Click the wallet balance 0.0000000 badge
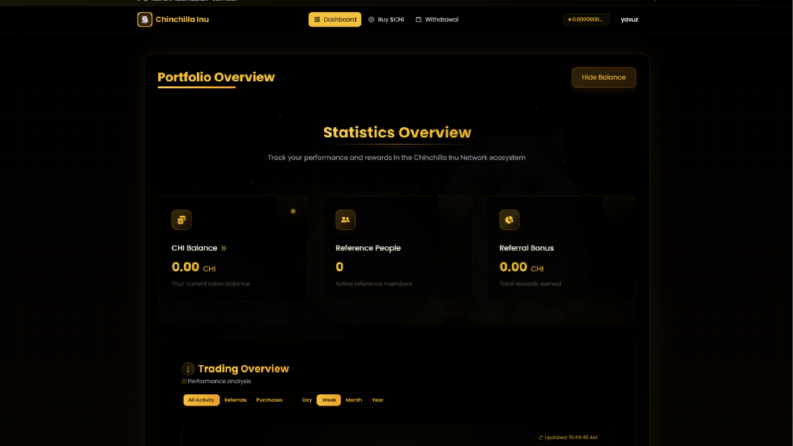 point(586,19)
